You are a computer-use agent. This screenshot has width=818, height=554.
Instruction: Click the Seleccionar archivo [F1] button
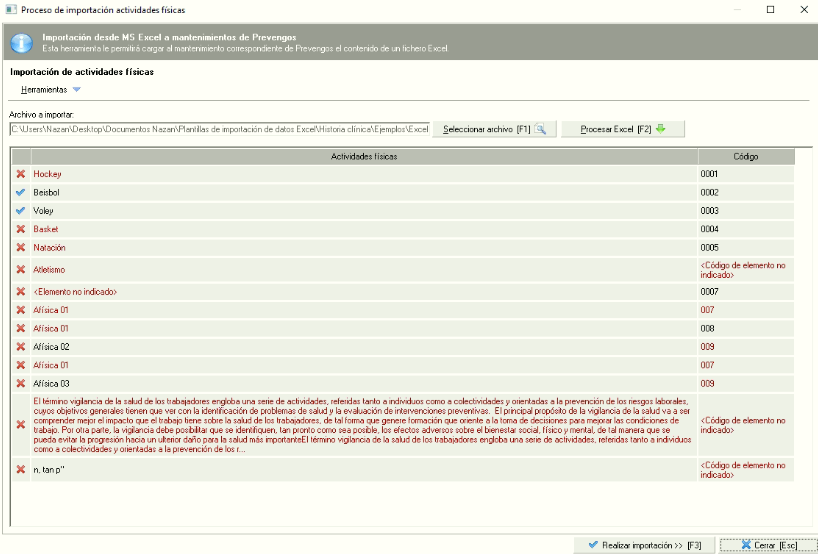coord(494,129)
